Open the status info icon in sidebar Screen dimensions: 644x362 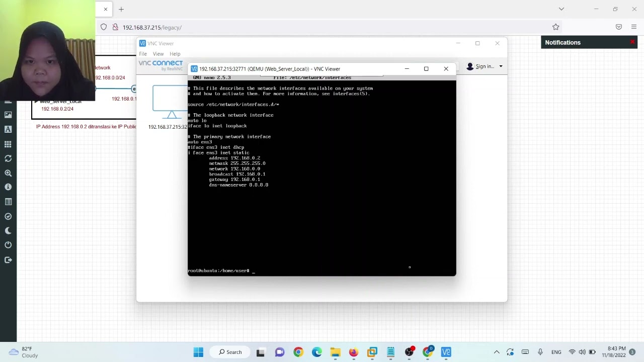pos(8,187)
